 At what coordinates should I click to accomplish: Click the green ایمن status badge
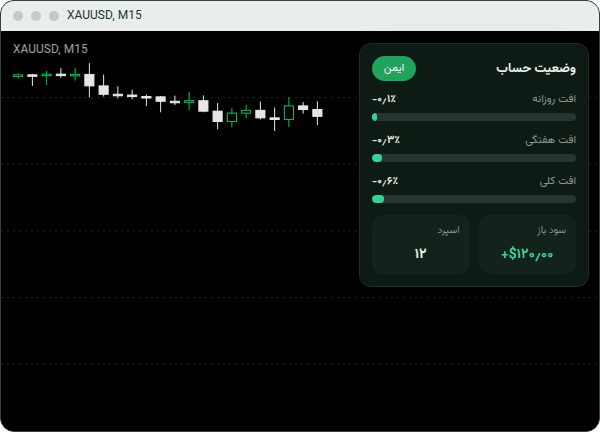coord(394,68)
